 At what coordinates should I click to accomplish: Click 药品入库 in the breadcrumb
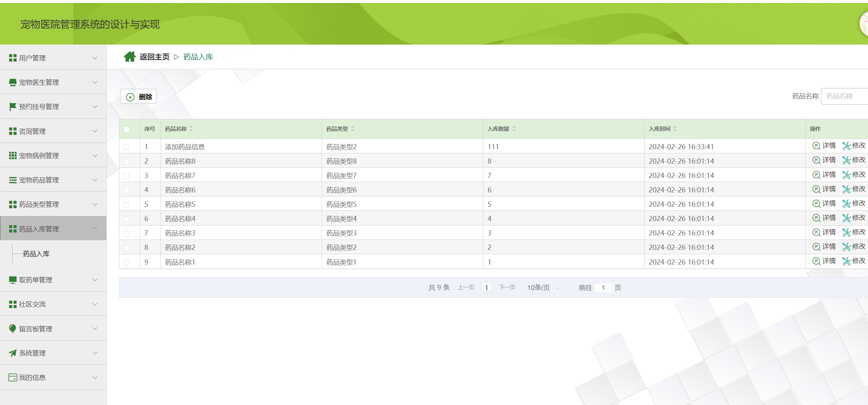198,57
